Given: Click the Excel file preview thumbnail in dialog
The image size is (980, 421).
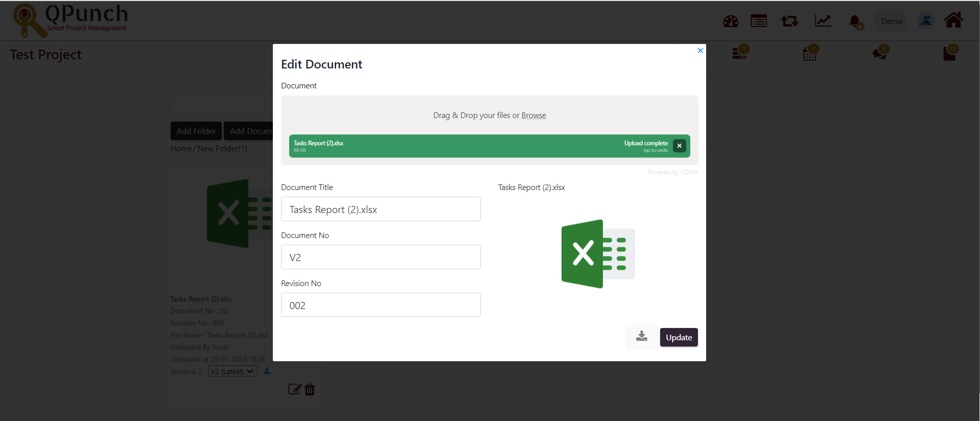Looking at the screenshot, I should point(598,254).
